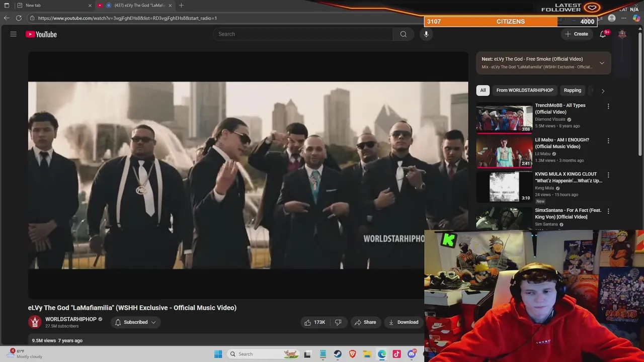Image resolution: width=644 pixels, height=362 pixels.
Task: Open the Notepad app on the taskbar
Action: pyautogui.click(x=323, y=354)
